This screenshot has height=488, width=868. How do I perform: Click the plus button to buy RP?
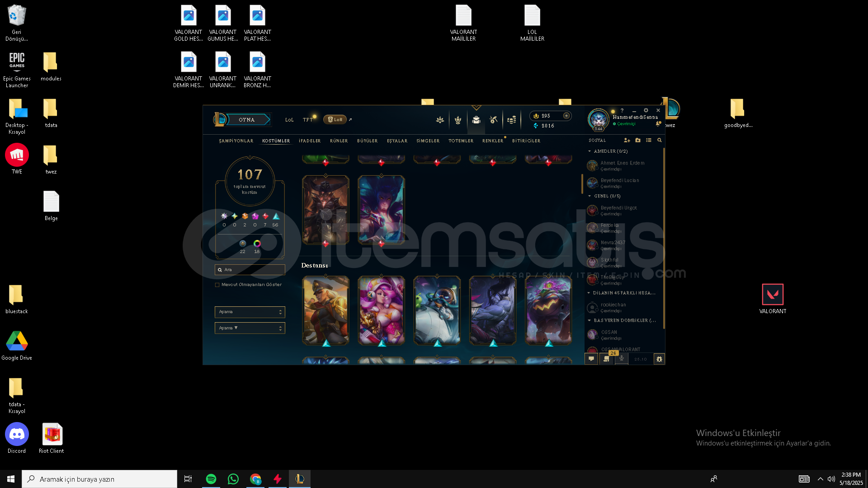coord(566,116)
